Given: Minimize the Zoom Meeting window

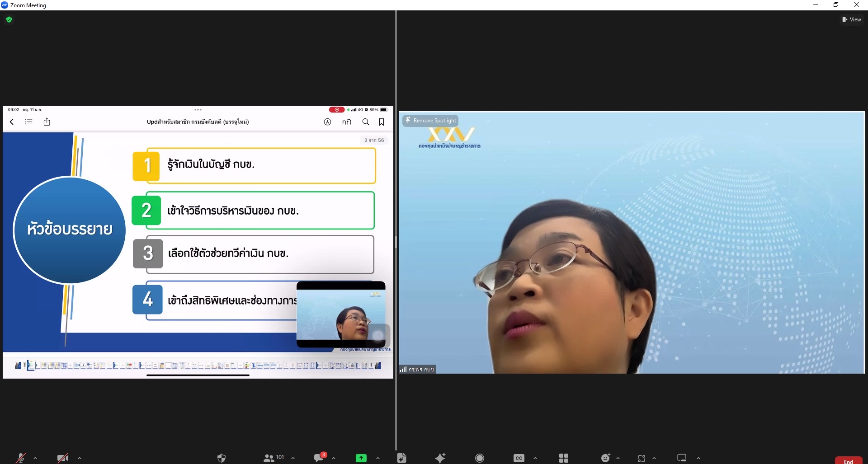Looking at the screenshot, I should [816, 5].
